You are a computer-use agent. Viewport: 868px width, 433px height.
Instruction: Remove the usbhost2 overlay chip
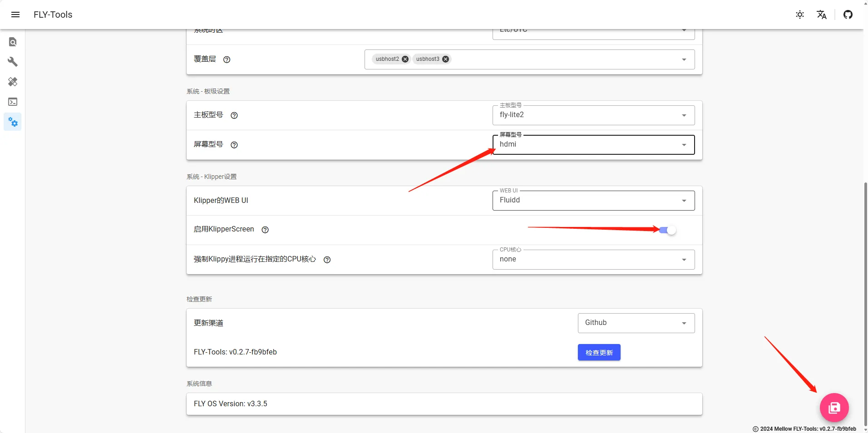[x=405, y=59]
